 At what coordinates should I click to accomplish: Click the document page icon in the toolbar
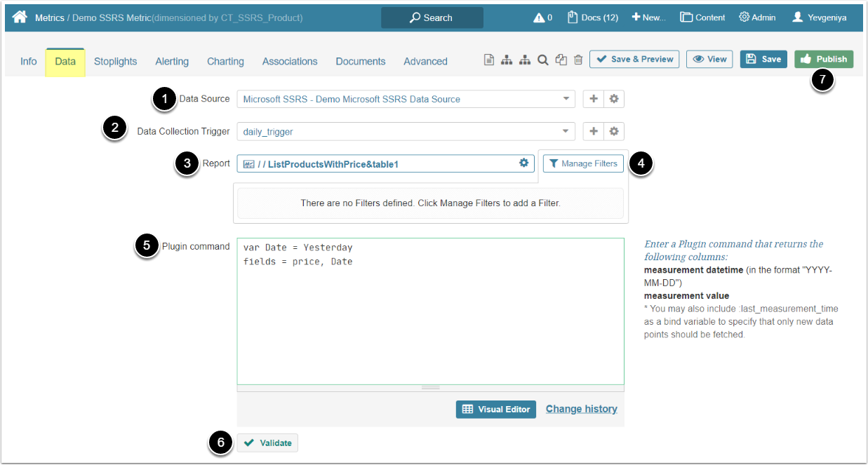click(x=489, y=60)
